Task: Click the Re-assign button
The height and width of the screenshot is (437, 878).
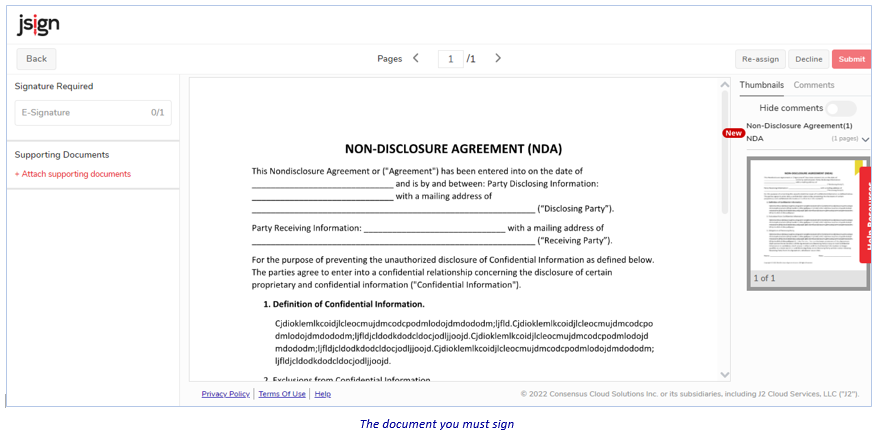Action: [760, 59]
